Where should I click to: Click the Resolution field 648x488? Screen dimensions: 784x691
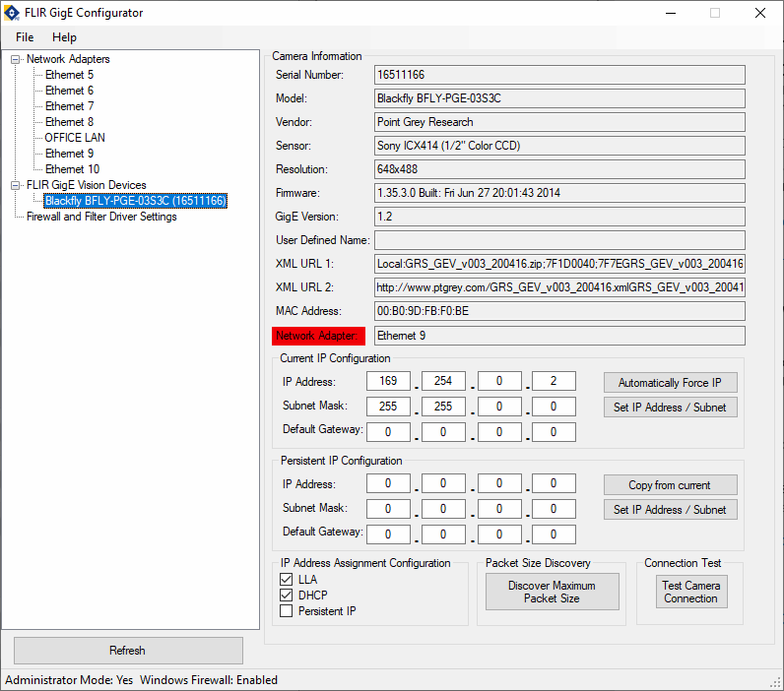[x=559, y=169]
